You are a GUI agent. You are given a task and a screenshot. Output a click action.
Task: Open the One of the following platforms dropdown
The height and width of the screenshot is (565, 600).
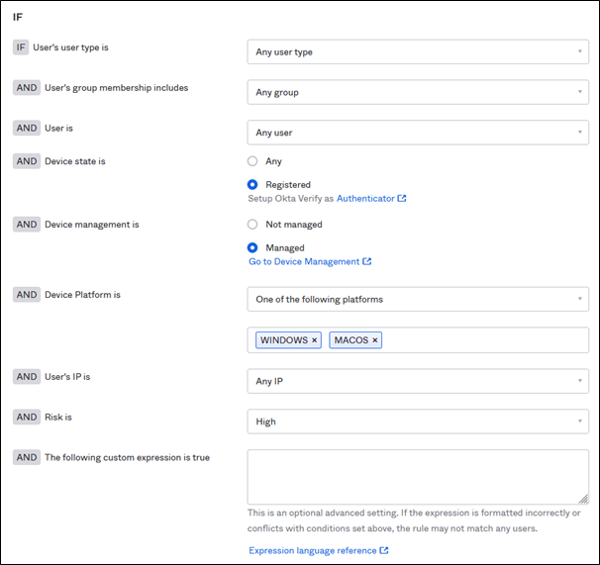click(x=417, y=299)
